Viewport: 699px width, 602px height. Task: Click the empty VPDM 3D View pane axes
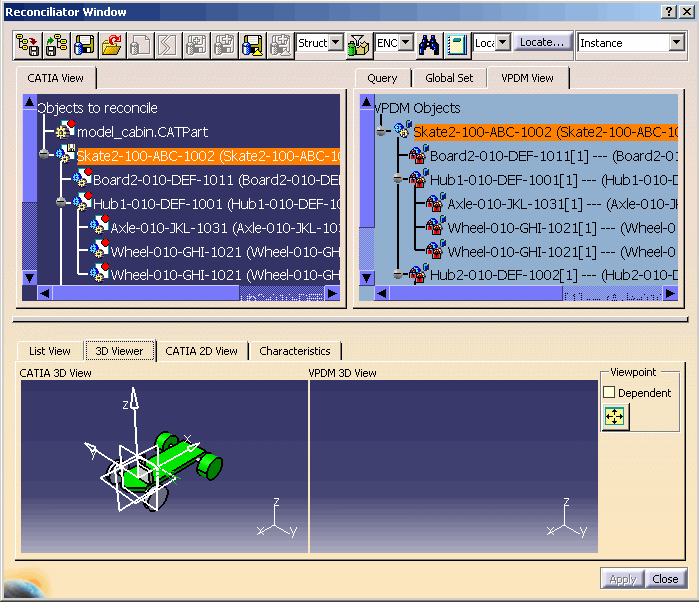566,520
